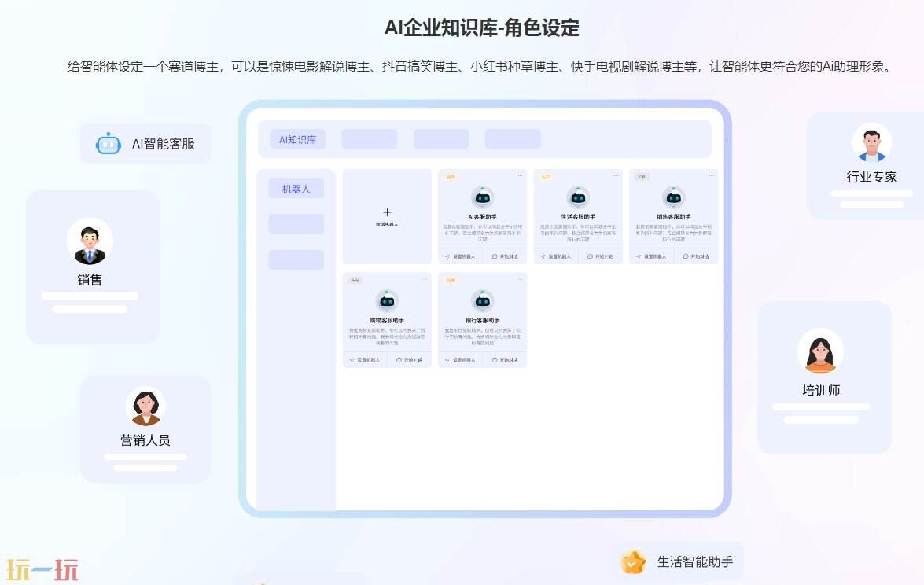Click the robot avatar on 银行客服助手 card
This screenshot has width=924, height=585.
click(x=483, y=300)
